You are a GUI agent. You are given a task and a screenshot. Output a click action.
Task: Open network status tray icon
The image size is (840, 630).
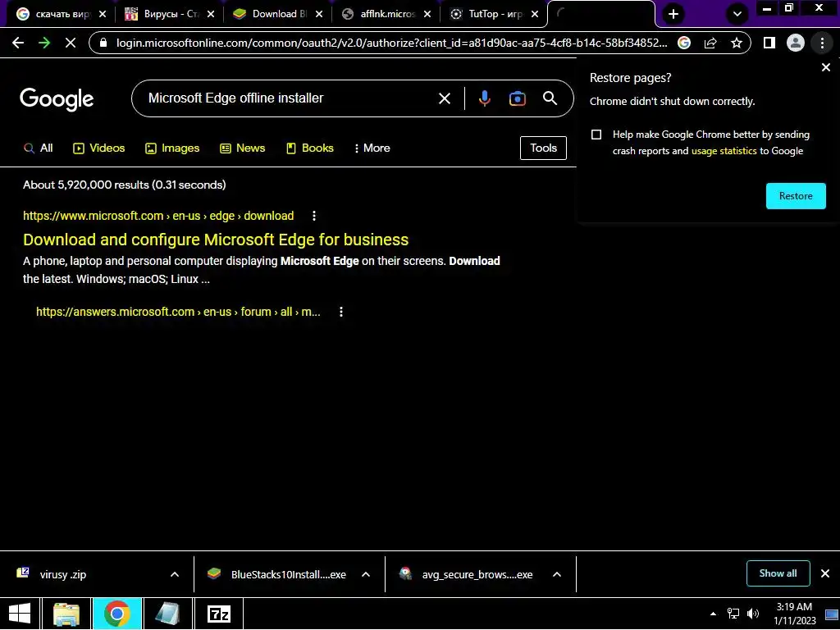[733, 614]
